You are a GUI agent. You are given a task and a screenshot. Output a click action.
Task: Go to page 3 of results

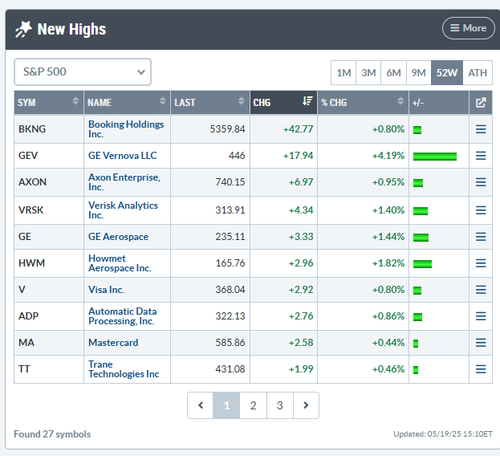(x=280, y=405)
